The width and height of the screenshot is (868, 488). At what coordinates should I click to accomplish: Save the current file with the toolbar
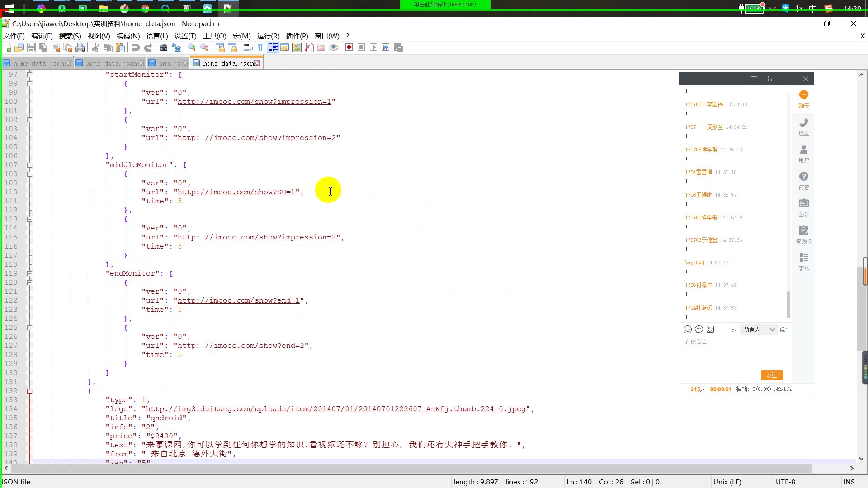click(x=31, y=47)
